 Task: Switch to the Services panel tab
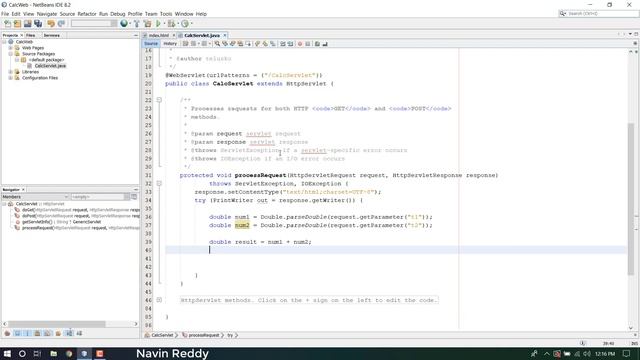52,36
